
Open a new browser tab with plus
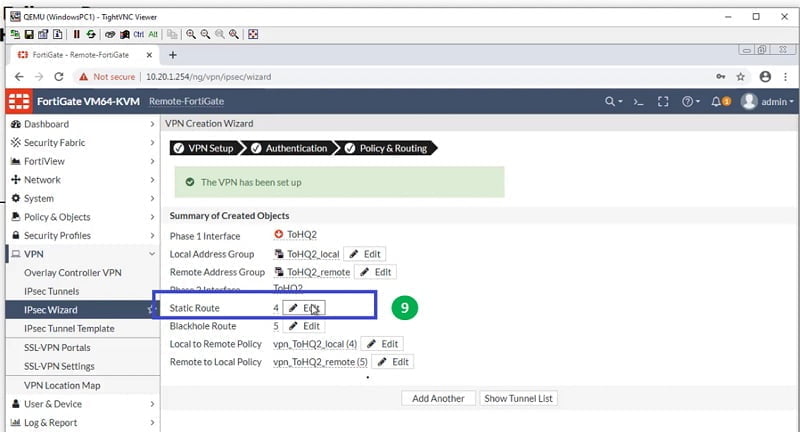172,55
